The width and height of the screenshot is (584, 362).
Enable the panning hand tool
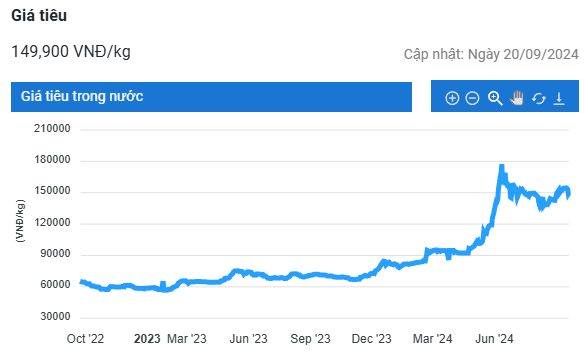point(517,98)
